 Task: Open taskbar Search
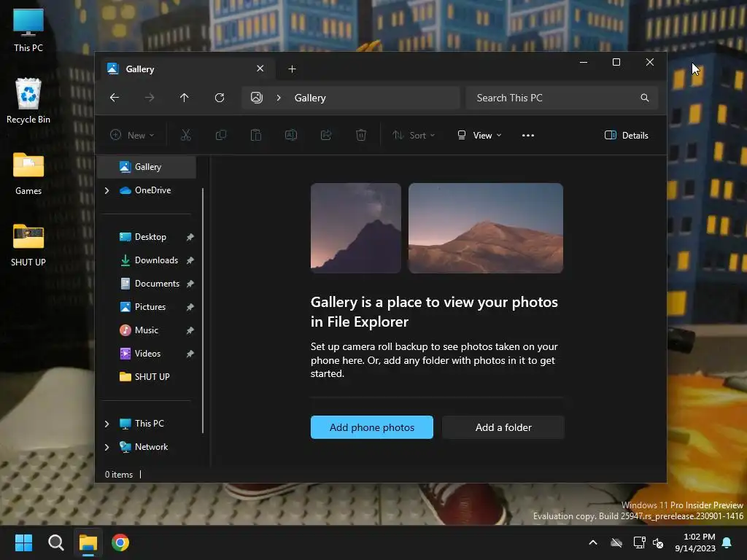pyautogui.click(x=55, y=542)
